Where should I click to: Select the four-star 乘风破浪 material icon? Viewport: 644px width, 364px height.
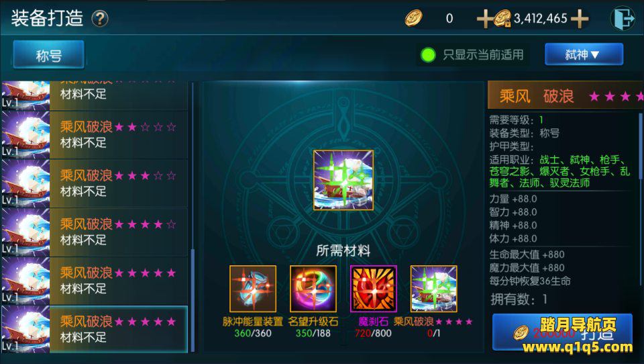click(434, 289)
